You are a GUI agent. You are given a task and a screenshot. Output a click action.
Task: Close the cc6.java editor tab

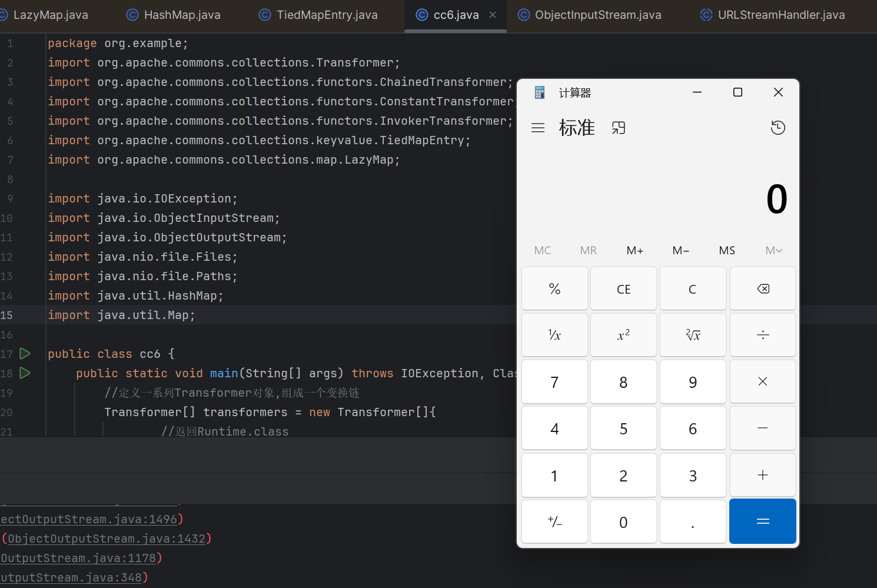pos(493,15)
